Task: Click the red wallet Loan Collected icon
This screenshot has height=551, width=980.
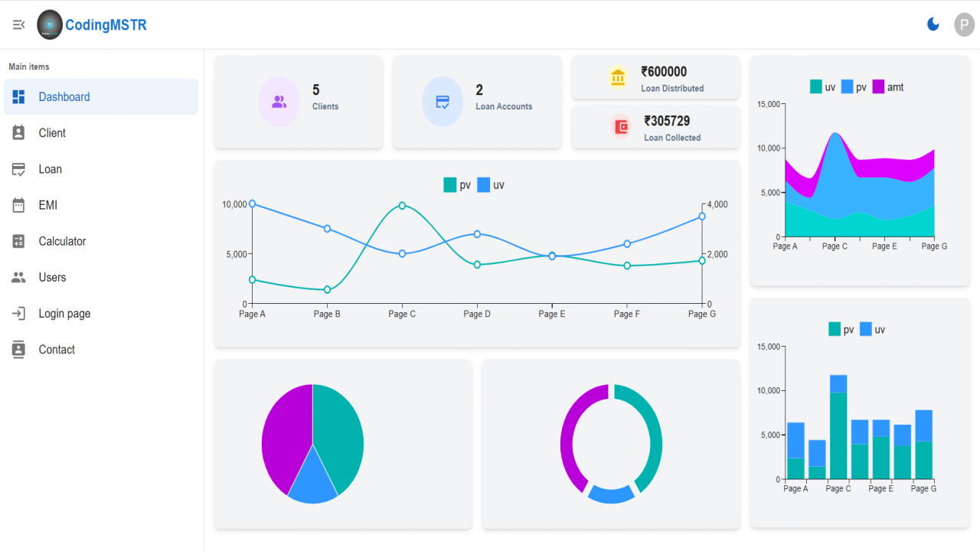Action: point(622,126)
